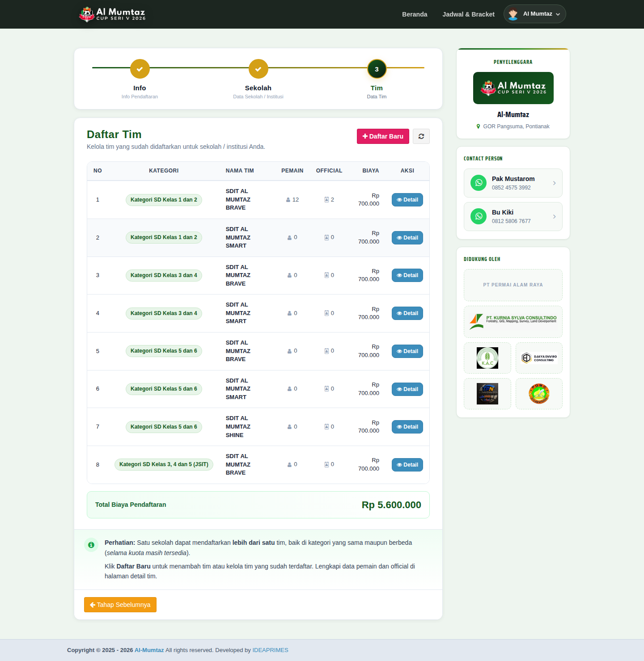Click location pin icon for GOR Pangsuma
Viewport: 644px width, 661px height.
tap(478, 126)
